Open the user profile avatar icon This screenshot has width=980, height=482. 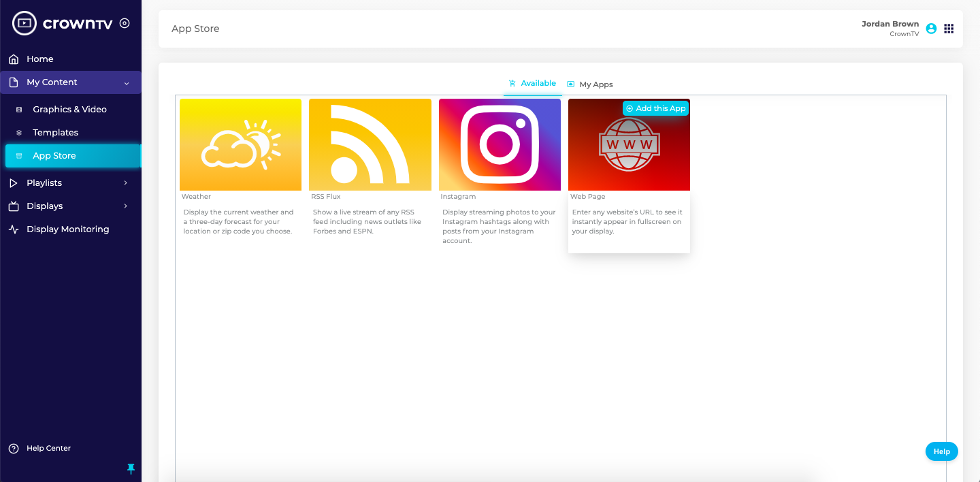(x=932, y=29)
